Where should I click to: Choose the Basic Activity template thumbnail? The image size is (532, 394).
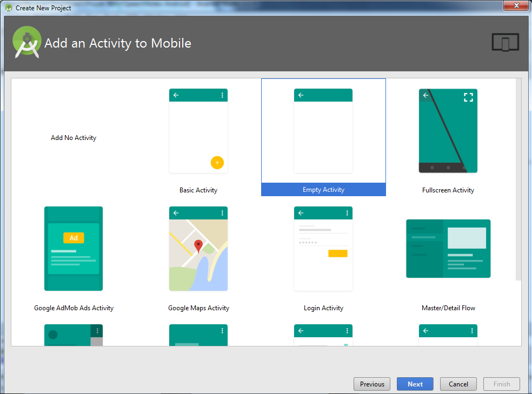click(x=198, y=131)
